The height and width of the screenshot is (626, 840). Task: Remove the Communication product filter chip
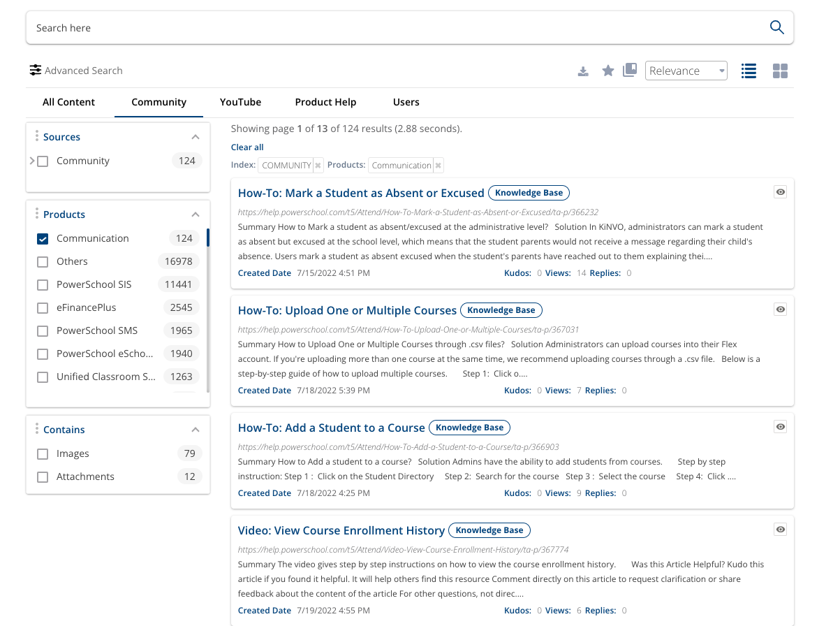click(x=438, y=166)
